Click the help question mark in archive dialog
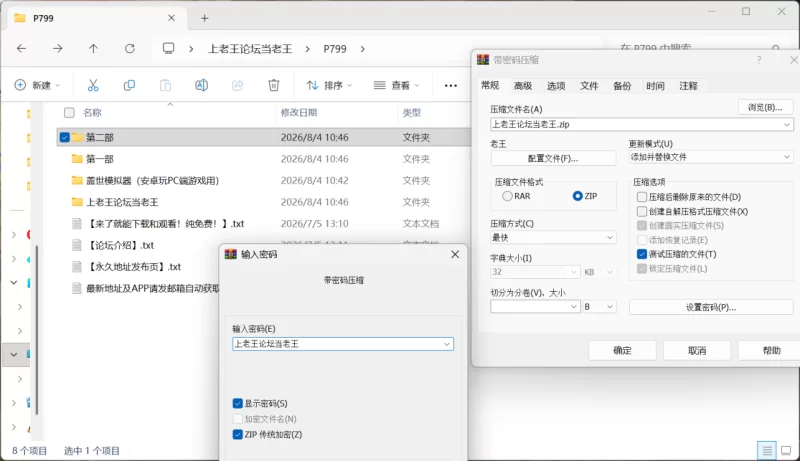This screenshot has width=800, height=461. coord(759,60)
